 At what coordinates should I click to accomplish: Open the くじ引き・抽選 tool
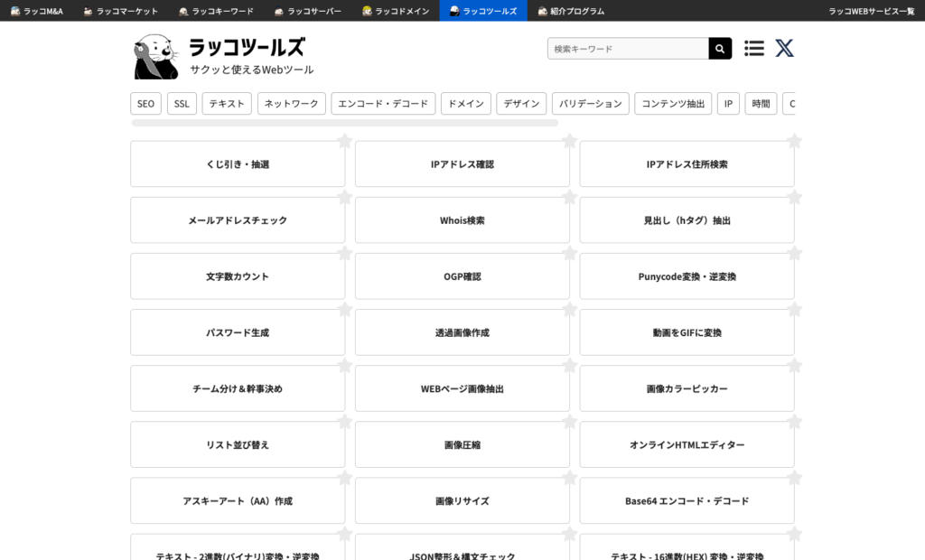pyautogui.click(x=238, y=164)
